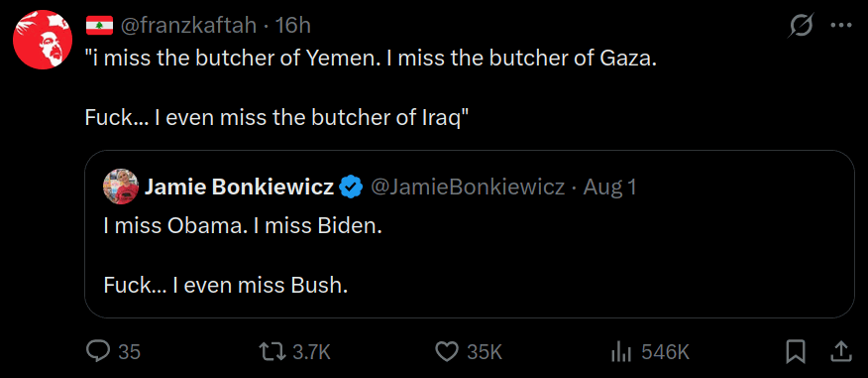Click the Aug 1 date
This screenshot has width=868, height=378.
[609, 188]
